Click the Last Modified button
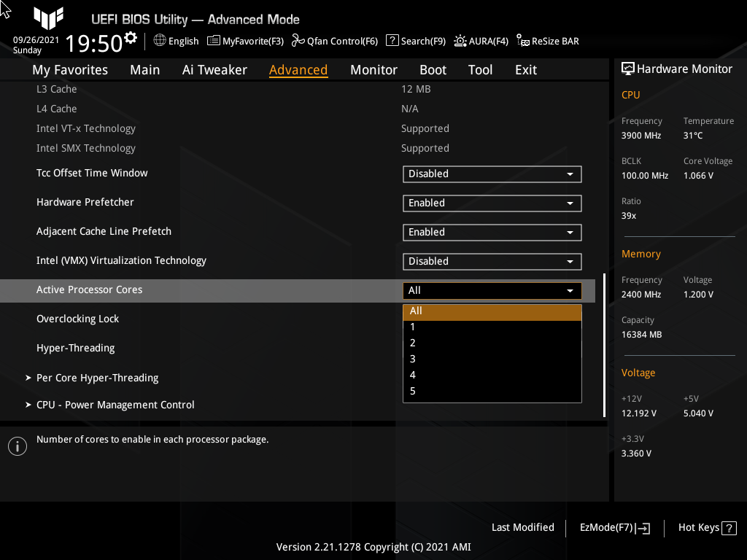Image resolution: width=747 pixels, height=560 pixels. (x=522, y=527)
